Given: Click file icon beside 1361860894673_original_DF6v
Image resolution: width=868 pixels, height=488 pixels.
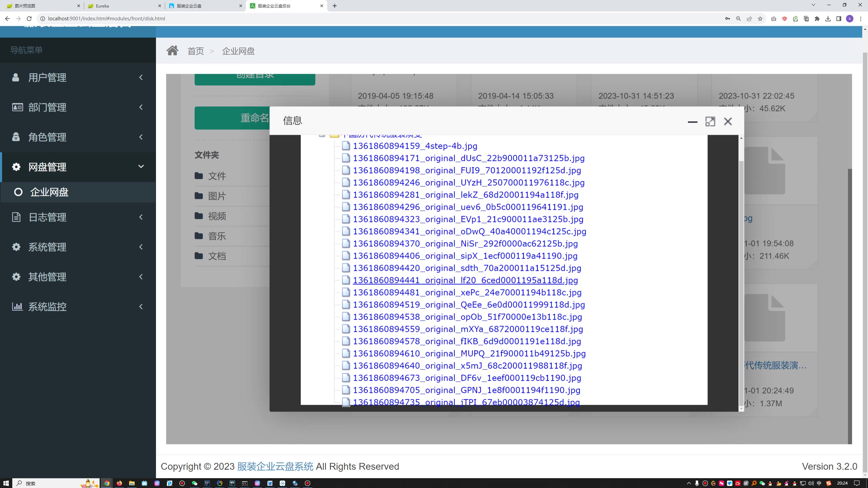Looking at the screenshot, I should (346, 378).
